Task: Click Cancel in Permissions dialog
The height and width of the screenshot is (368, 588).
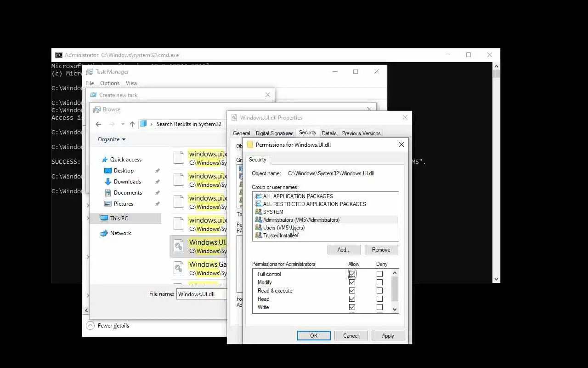Action: (x=351, y=336)
